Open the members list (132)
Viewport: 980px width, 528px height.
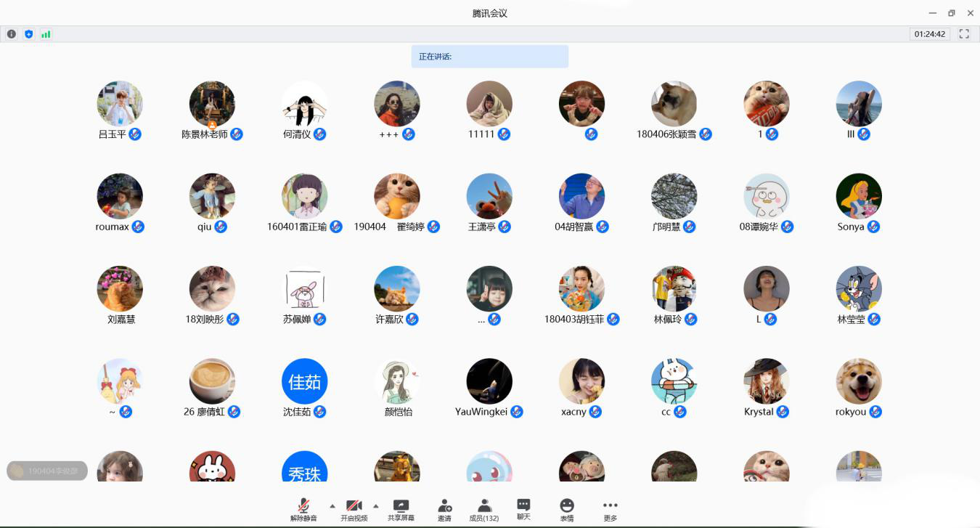484,510
